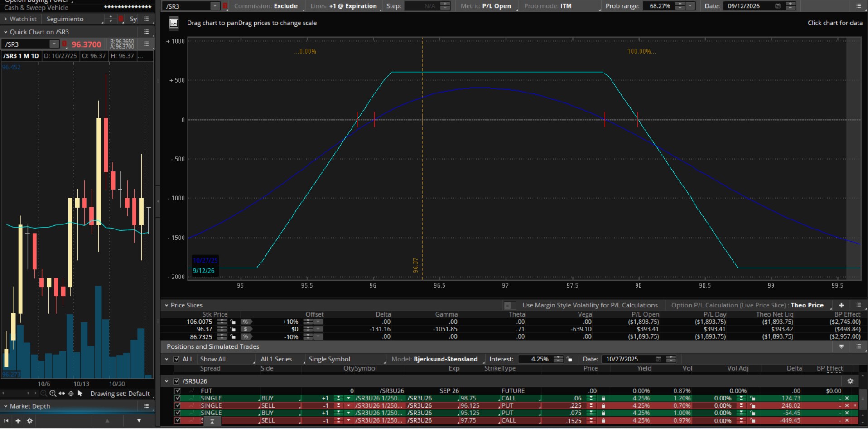Click the pointer cursor tool below the quick chart

[80, 394]
